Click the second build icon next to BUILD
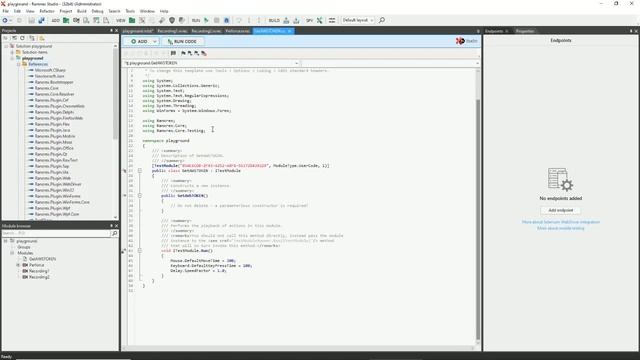 pyautogui.click(x=296, y=20)
